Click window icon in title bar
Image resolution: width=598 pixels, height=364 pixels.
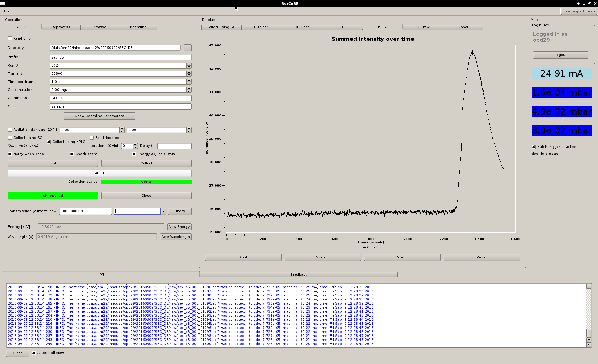(x=3, y=3)
